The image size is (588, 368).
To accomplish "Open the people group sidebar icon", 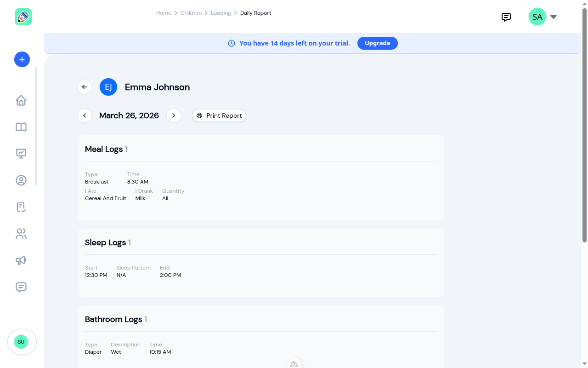I will 21,234.
